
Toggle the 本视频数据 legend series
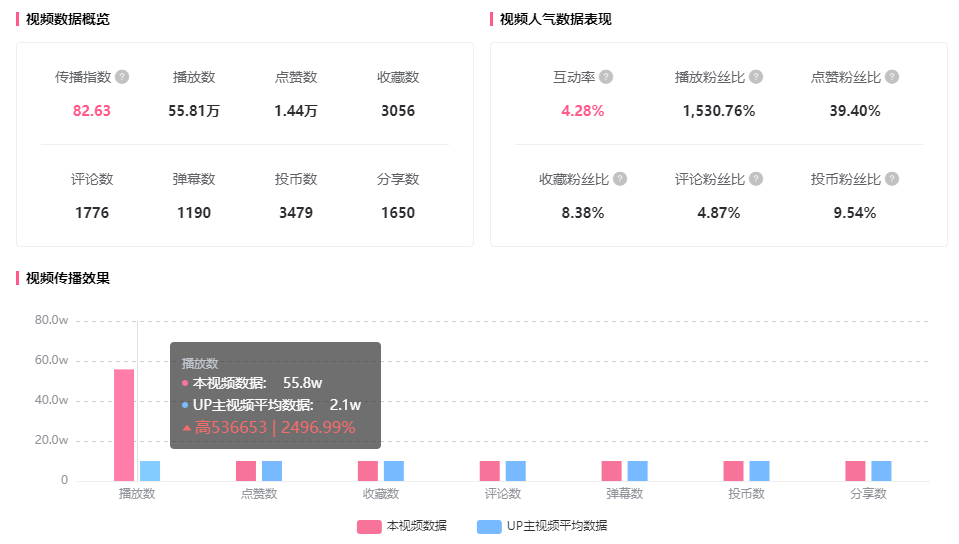click(x=402, y=526)
